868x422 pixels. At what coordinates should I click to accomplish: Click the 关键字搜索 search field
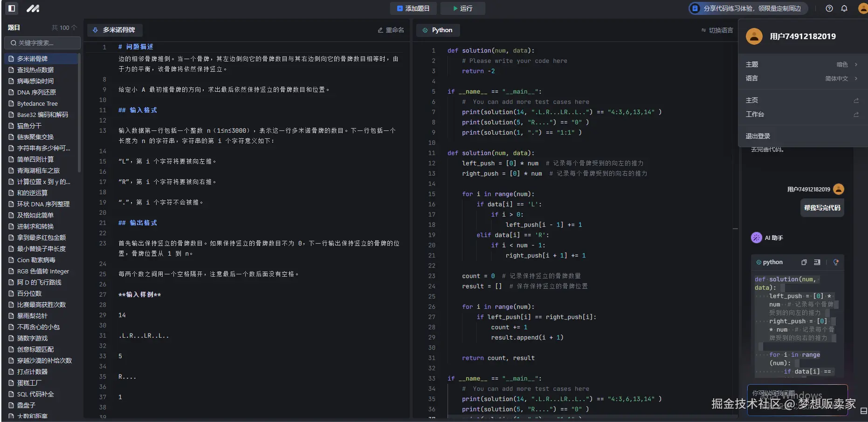click(42, 43)
